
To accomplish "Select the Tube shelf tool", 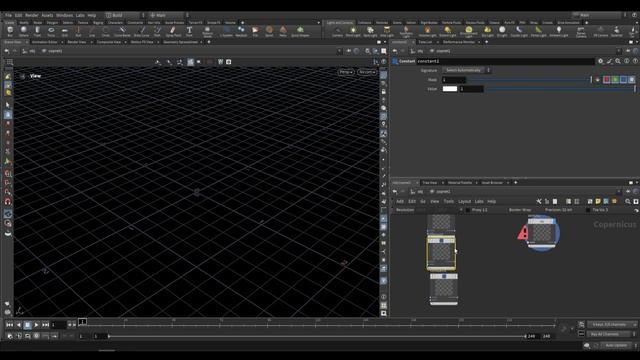I will (37, 31).
